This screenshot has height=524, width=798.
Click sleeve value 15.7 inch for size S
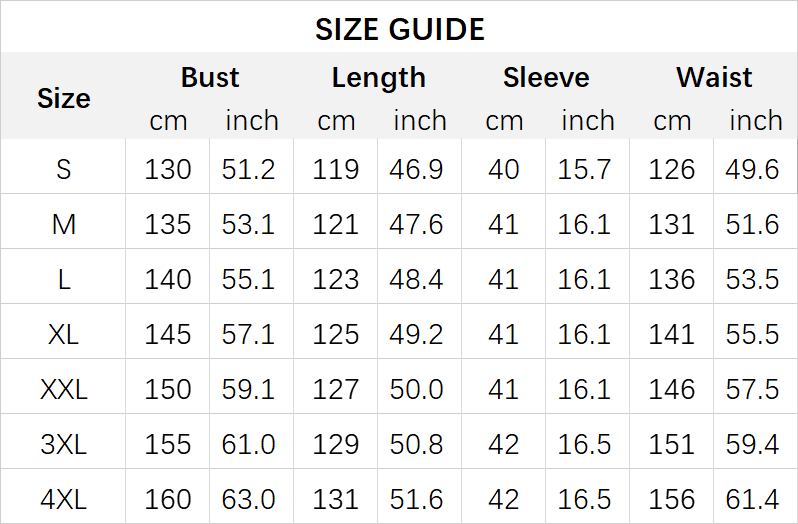(587, 169)
